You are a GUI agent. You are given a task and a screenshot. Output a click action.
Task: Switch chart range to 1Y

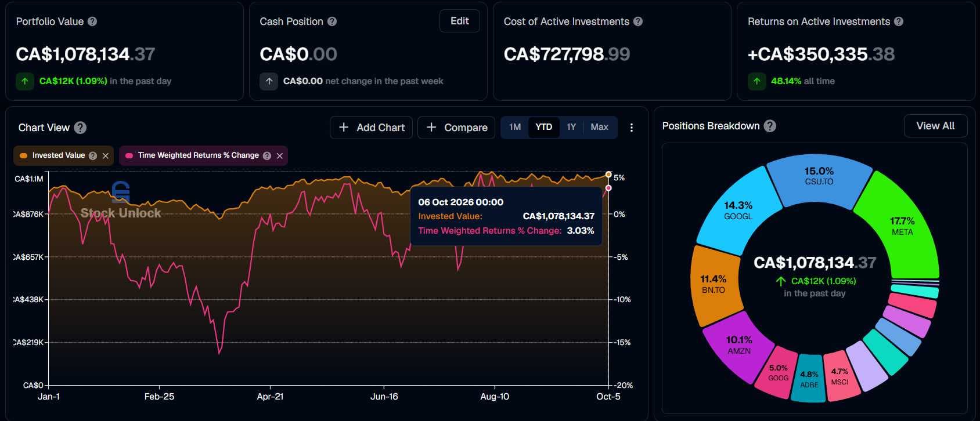571,127
